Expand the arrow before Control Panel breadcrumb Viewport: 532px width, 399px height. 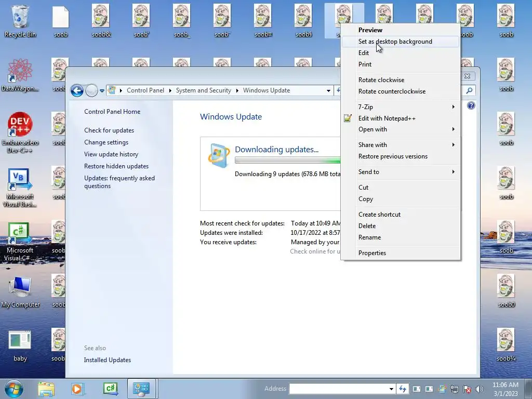point(121,90)
